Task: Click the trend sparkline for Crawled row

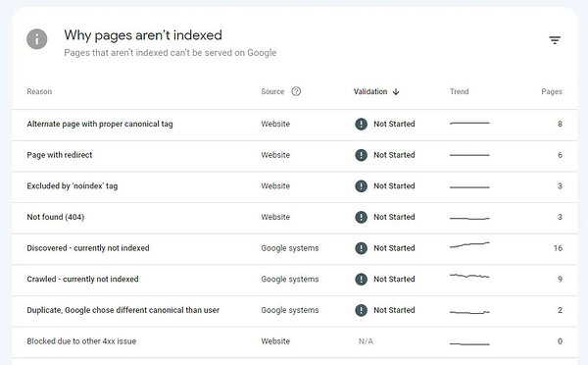Action: tap(469, 276)
